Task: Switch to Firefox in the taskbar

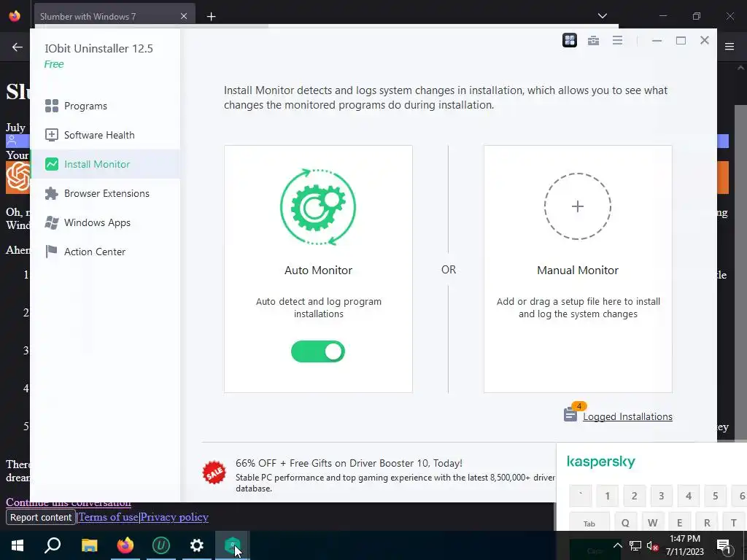Action: [x=125, y=545]
